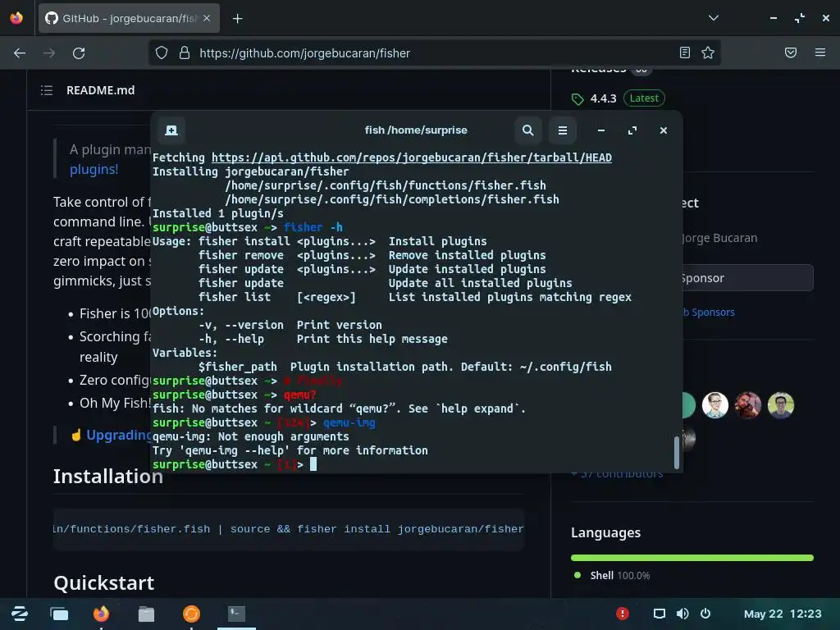Open the Firefox application menu
The height and width of the screenshot is (630, 840).
(x=819, y=52)
